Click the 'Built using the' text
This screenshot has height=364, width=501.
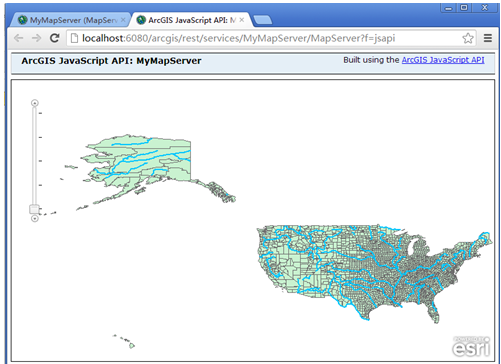(371, 60)
